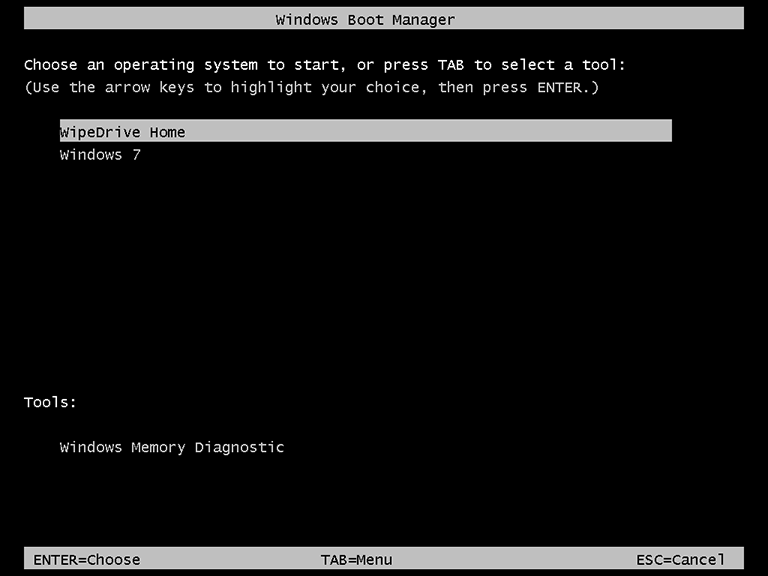This screenshot has width=768, height=576.
Task: Click the word ENTER in the hint line
Action: tap(559, 87)
